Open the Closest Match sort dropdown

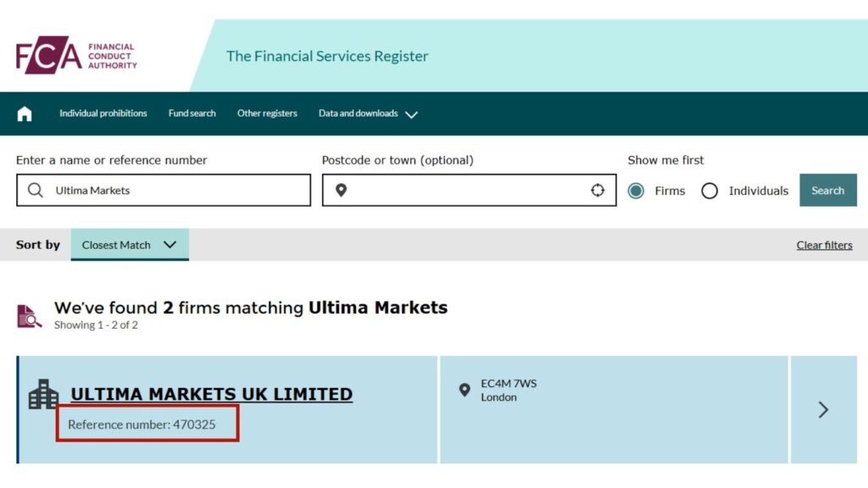[129, 245]
